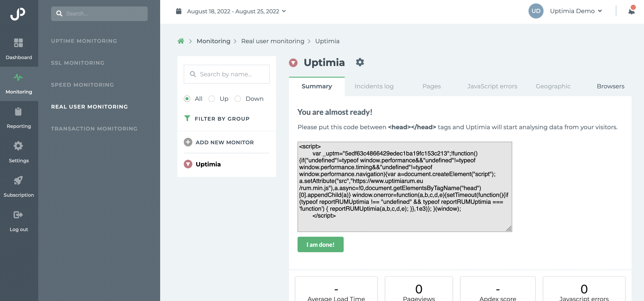Click the UD user avatar
The image size is (644, 301).
pyautogui.click(x=536, y=11)
